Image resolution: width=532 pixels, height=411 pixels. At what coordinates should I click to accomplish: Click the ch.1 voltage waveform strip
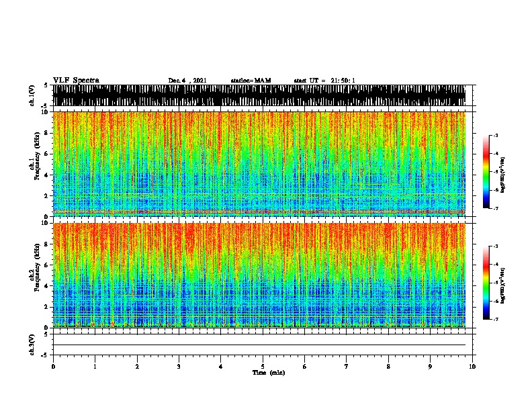coord(259,95)
